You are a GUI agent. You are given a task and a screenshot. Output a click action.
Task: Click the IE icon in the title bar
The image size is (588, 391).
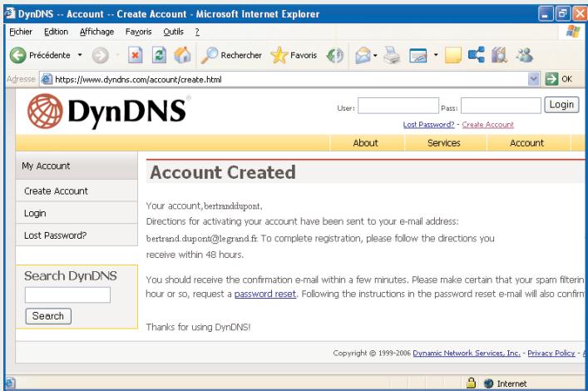click(10, 13)
